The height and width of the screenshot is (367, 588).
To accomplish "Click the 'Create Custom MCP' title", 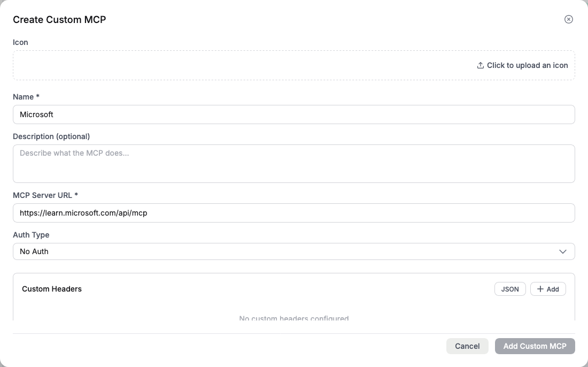I will pos(59,19).
